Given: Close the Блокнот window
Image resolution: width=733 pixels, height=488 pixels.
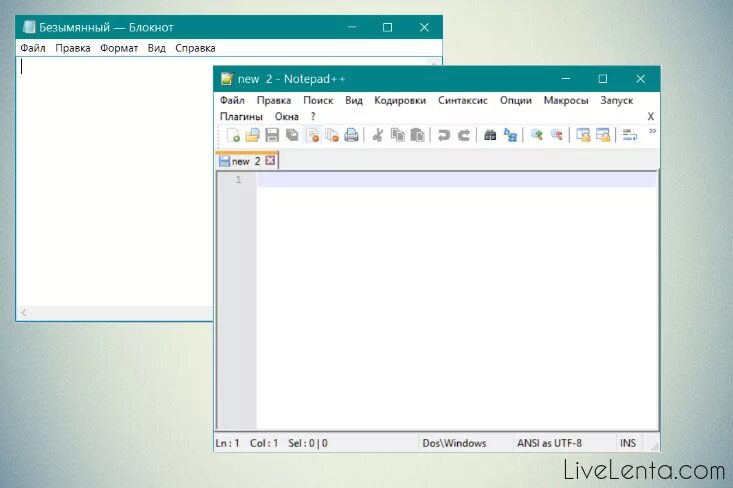Looking at the screenshot, I should point(424,27).
